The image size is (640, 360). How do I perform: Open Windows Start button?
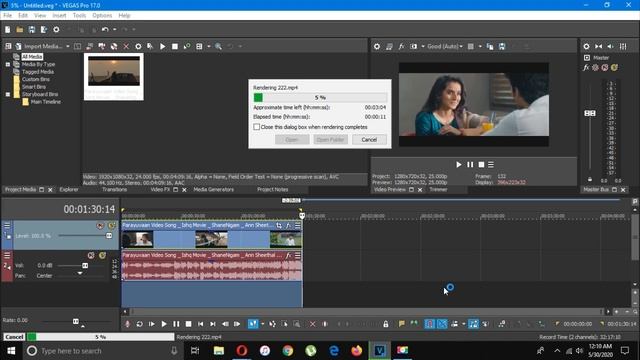11,351
